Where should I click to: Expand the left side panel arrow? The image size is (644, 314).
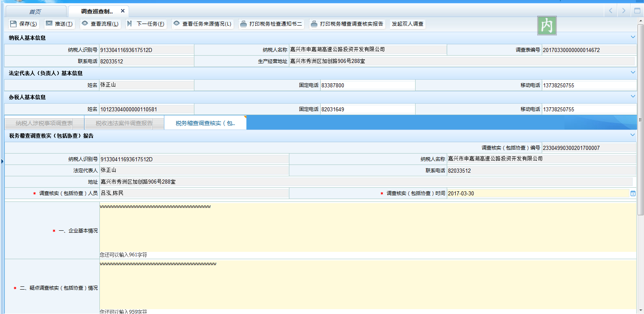(x=2, y=161)
